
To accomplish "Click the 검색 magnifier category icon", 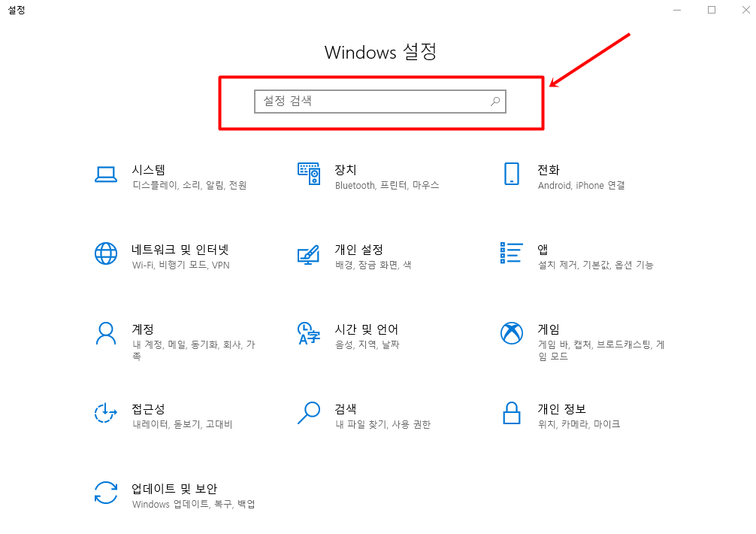I will pyautogui.click(x=309, y=413).
